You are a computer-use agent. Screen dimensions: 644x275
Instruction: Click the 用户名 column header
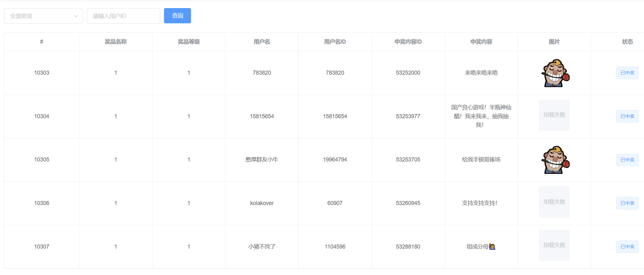coord(262,42)
